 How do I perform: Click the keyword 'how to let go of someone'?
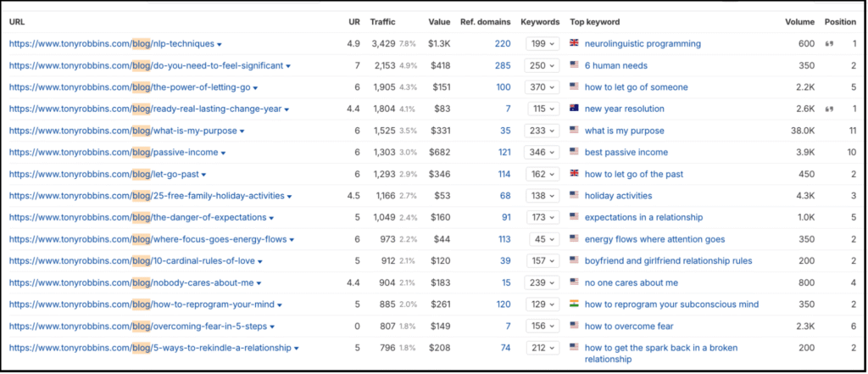point(636,87)
